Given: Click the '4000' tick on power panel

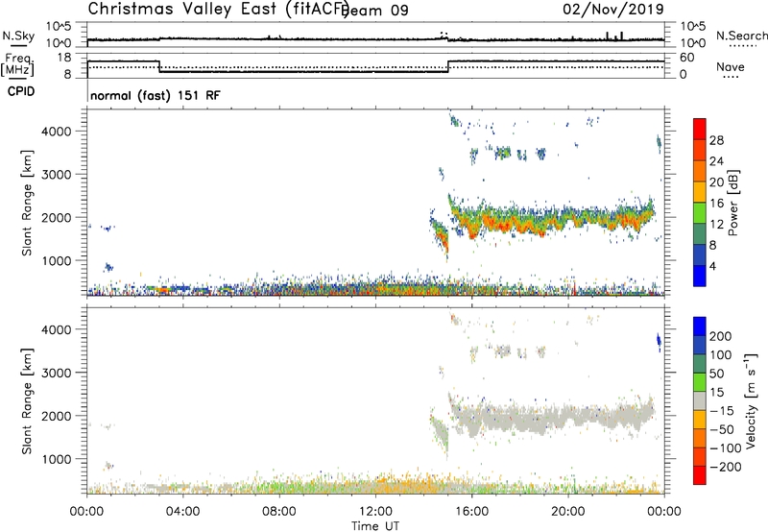Looking at the screenshot, I should [57, 132].
